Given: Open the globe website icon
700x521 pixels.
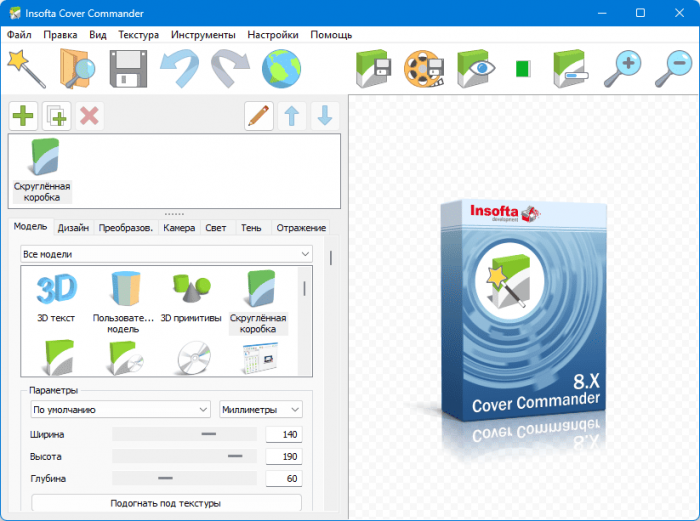Looking at the screenshot, I should [281, 69].
